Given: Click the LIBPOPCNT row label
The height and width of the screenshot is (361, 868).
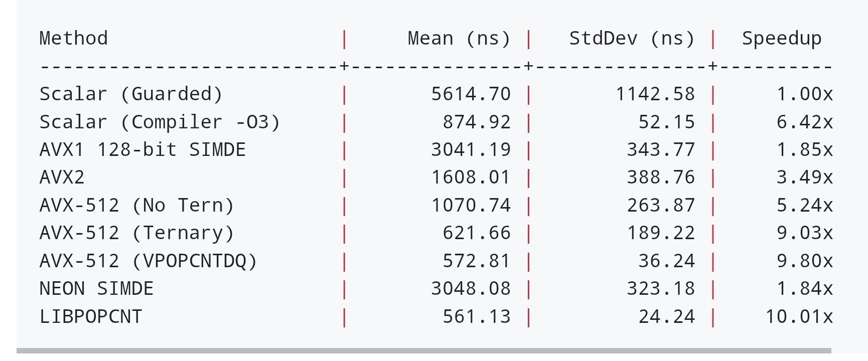Looking at the screenshot, I should (91, 317).
